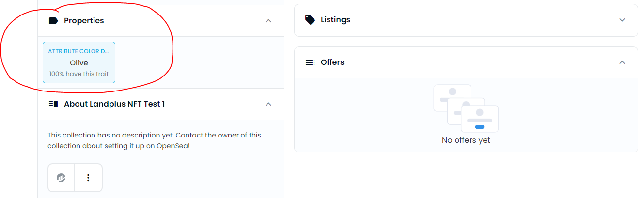Click the '100% have this trait' text
The height and width of the screenshot is (198, 644).
(79, 74)
